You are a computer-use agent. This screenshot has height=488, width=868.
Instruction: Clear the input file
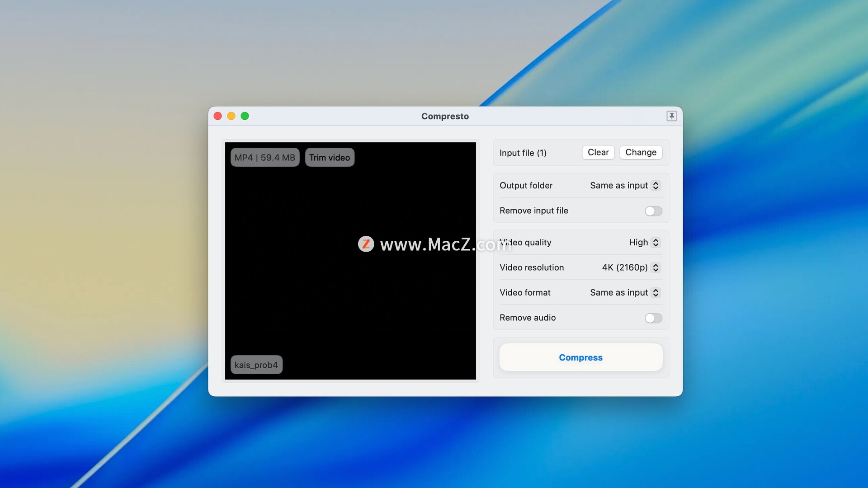[x=598, y=153]
